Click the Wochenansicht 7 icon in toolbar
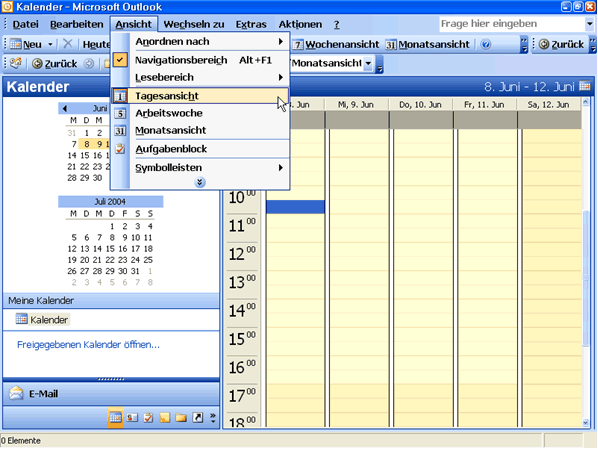The height and width of the screenshot is (449, 598). pos(298,45)
